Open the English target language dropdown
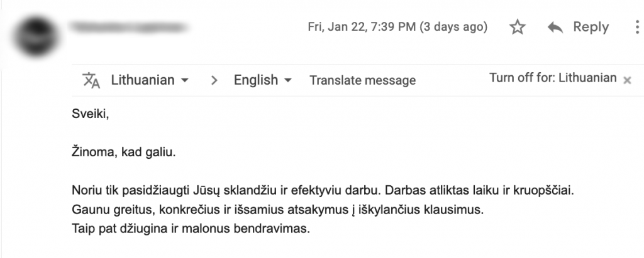This screenshot has height=258, width=644. coord(262,80)
